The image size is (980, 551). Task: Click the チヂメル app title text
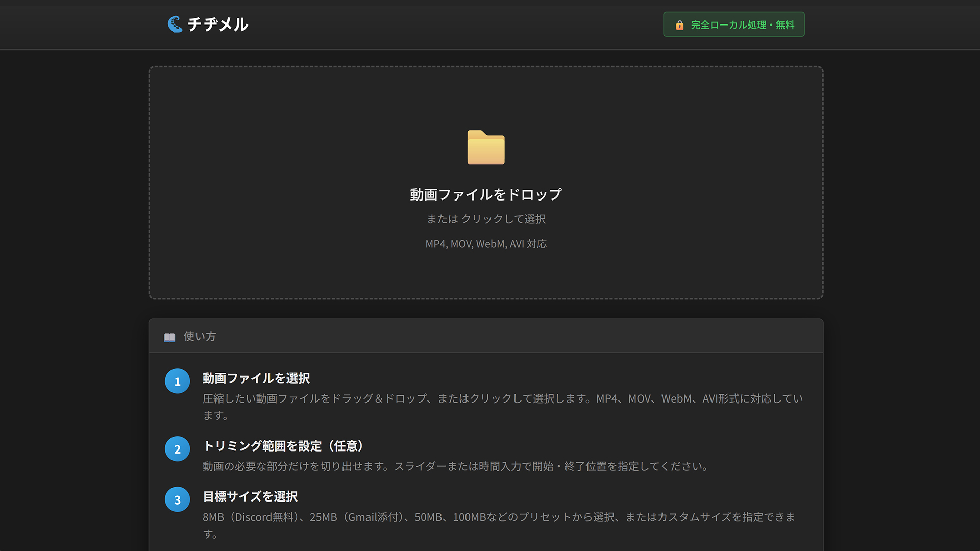click(x=217, y=24)
